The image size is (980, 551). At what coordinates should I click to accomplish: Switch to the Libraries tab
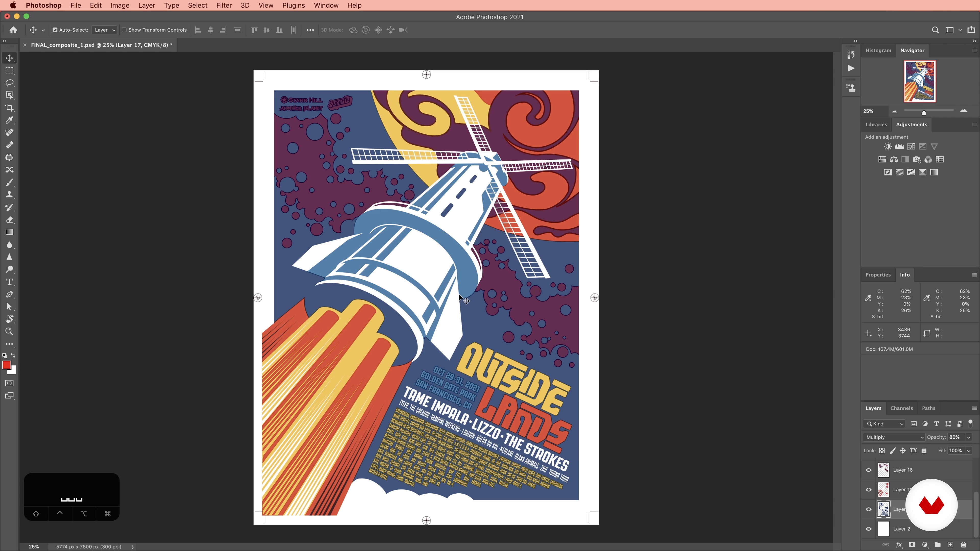pyautogui.click(x=876, y=124)
